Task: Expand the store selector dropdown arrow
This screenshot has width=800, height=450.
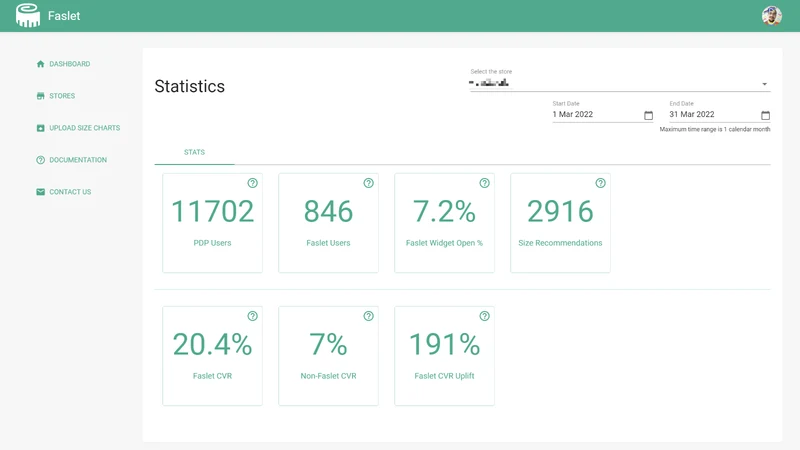Action: pos(764,84)
